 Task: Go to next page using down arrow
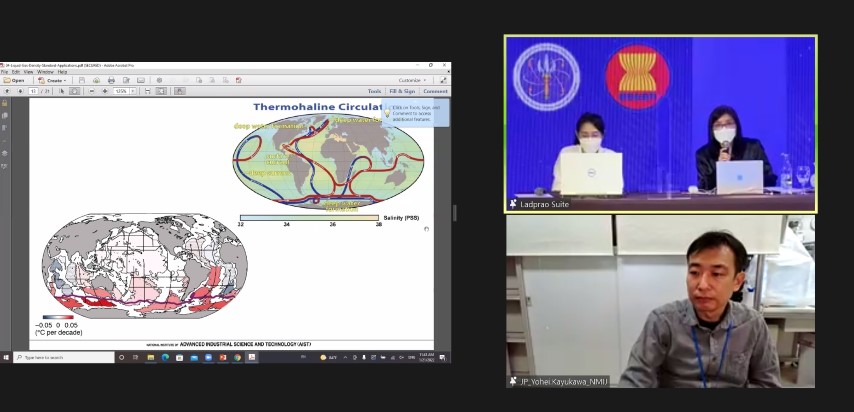(x=19, y=91)
